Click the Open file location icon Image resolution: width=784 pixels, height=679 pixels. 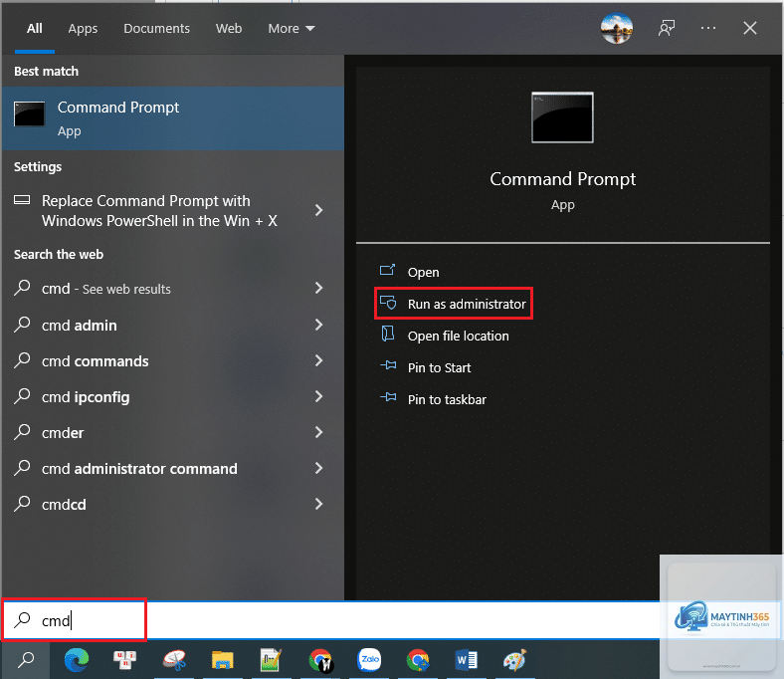click(x=388, y=334)
